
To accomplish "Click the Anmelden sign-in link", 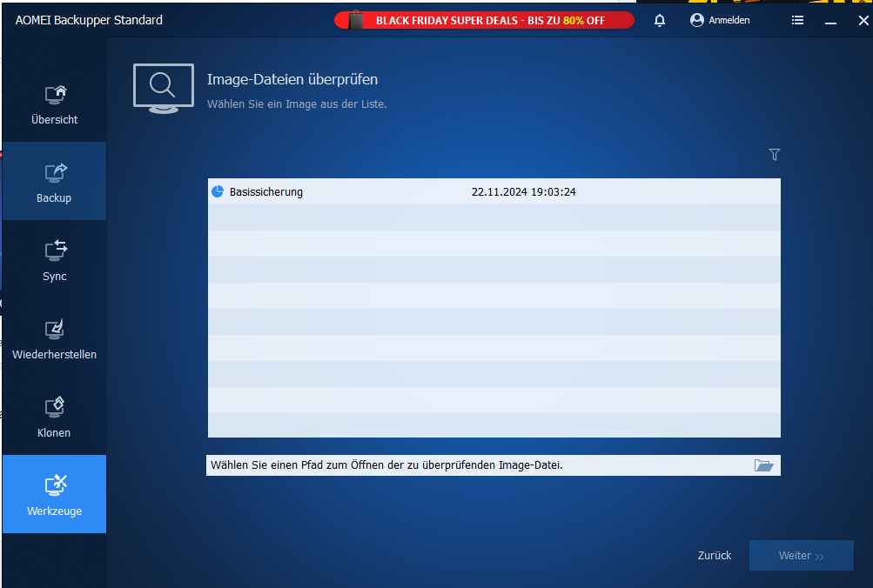I will (729, 21).
